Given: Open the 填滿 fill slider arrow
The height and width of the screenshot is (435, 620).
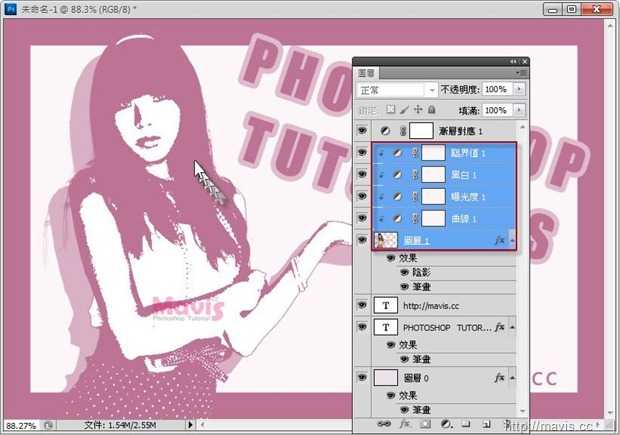Looking at the screenshot, I should [x=519, y=110].
